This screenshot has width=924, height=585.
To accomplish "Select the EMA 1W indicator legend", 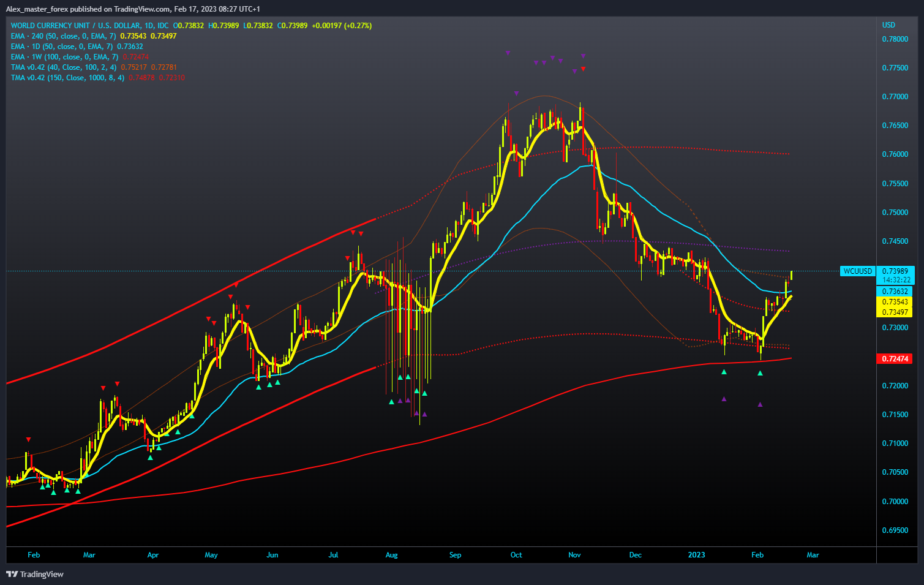I will (x=80, y=57).
